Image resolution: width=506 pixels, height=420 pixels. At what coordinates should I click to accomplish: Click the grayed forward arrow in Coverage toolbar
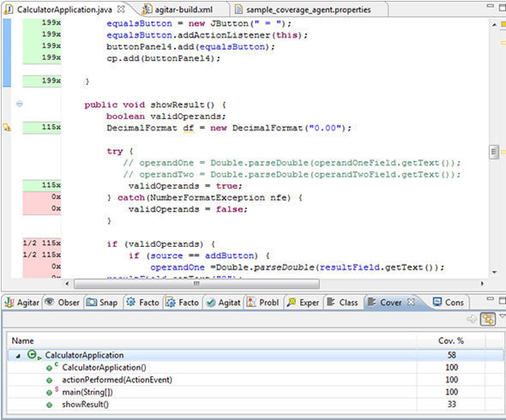tap(472, 320)
